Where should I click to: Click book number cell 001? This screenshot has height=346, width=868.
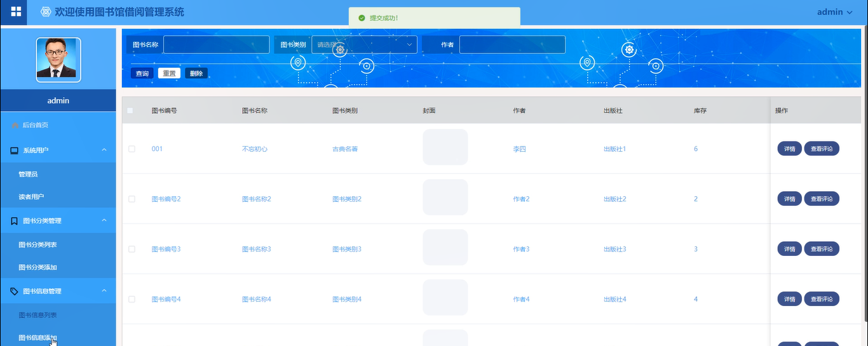(x=157, y=149)
